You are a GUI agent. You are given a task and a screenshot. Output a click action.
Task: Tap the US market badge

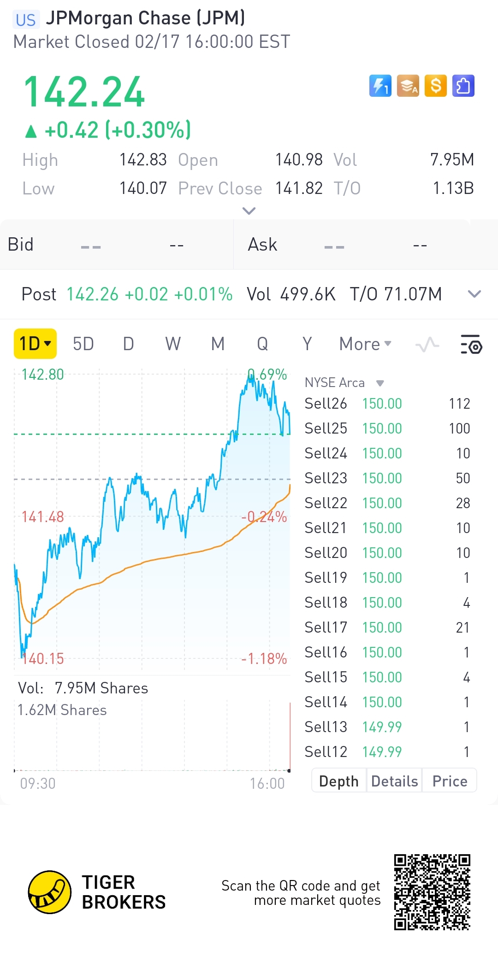click(x=26, y=20)
